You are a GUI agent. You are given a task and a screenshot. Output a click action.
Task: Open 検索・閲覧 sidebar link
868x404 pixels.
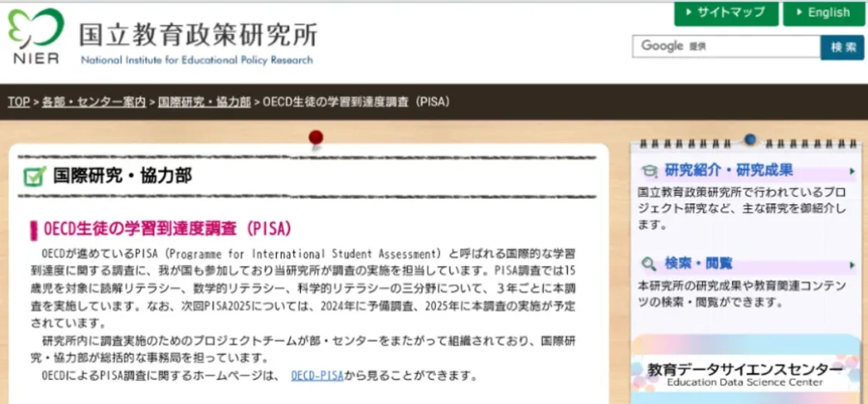point(698,264)
